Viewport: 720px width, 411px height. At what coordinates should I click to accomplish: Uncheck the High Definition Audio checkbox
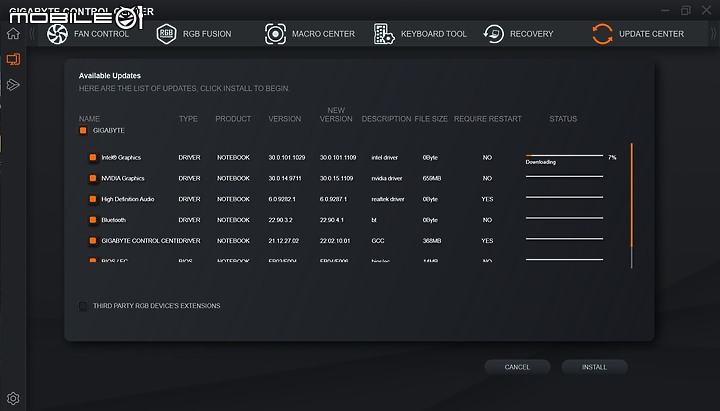(x=93, y=199)
